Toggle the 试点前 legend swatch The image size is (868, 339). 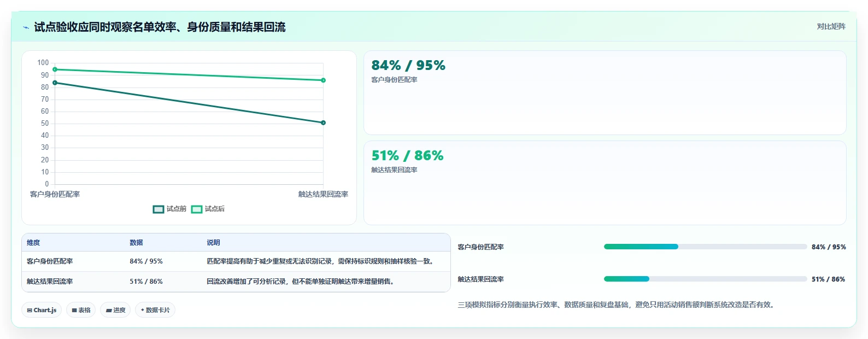point(159,209)
